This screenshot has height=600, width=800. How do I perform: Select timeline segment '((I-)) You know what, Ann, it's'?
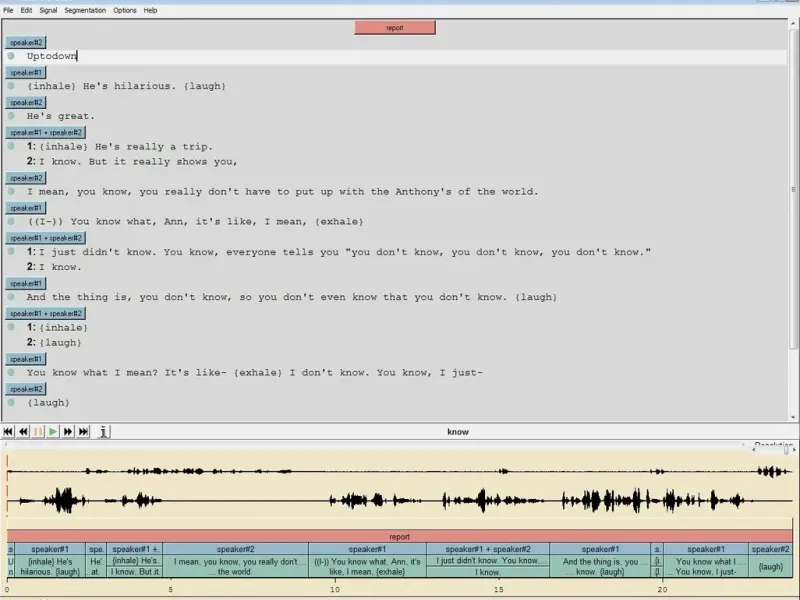[x=367, y=566]
